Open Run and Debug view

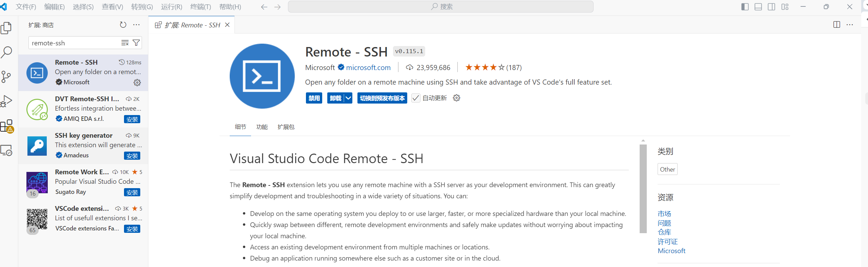[6, 101]
